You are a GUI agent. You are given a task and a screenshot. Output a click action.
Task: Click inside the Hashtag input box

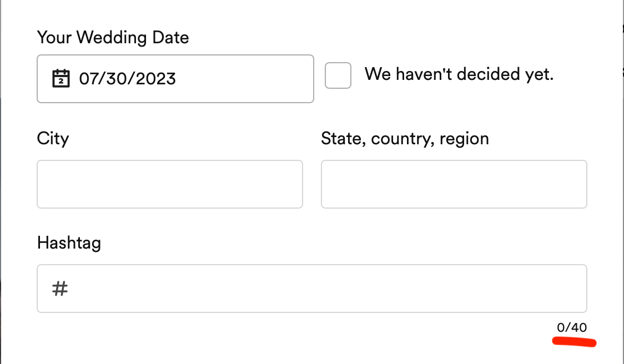[311, 289]
